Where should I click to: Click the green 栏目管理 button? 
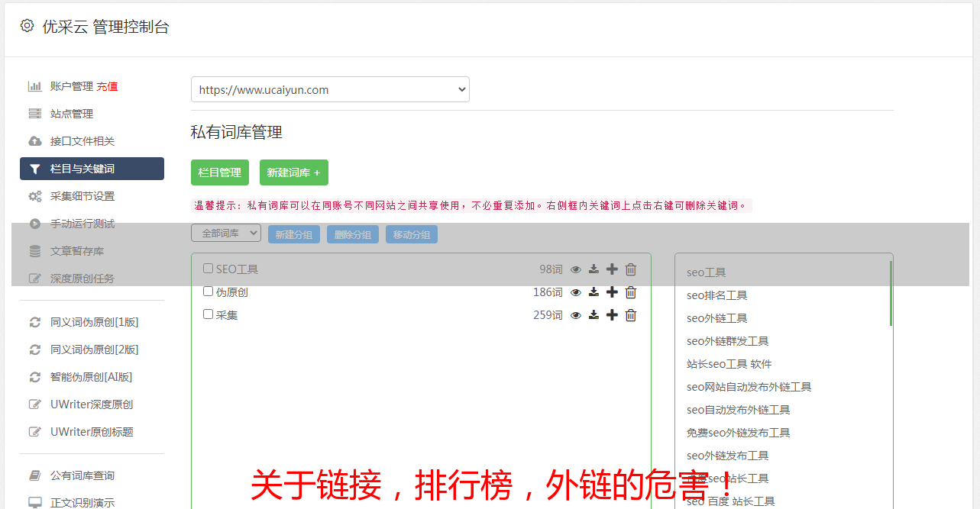pyautogui.click(x=220, y=172)
